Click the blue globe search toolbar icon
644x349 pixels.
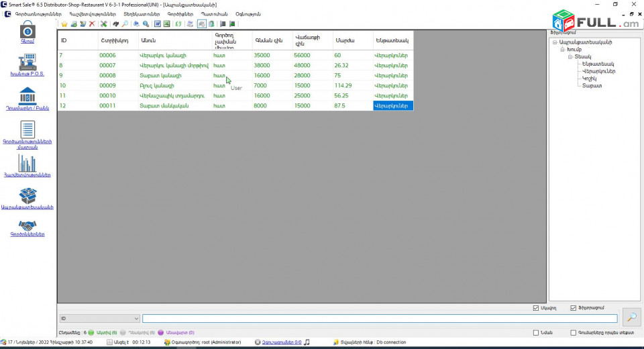(x=146, y=24)
